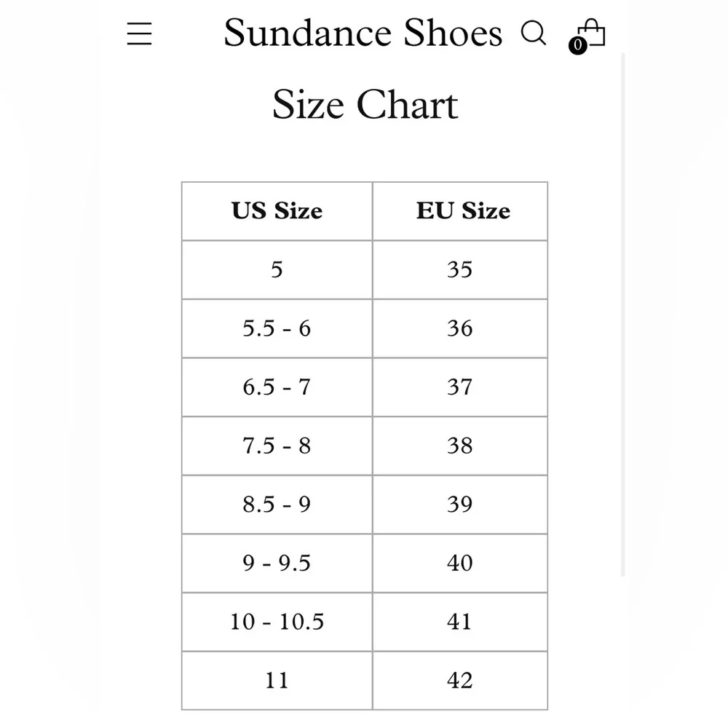The width and height of the screenshot is (728, 728).
Task: Select the 5.5 - 6 US size cell
Action: coord(277,328)
